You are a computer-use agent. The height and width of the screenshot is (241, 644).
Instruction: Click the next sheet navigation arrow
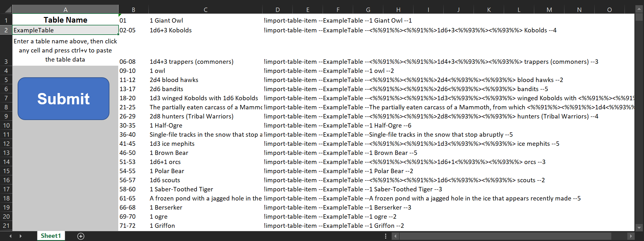[21, 236]
